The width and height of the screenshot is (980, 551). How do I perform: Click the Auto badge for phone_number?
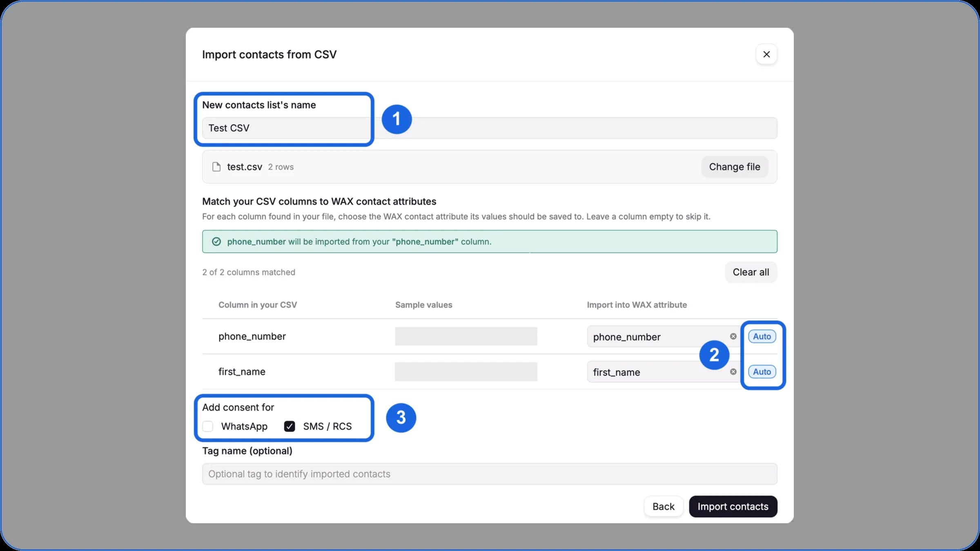coord(762,336)
